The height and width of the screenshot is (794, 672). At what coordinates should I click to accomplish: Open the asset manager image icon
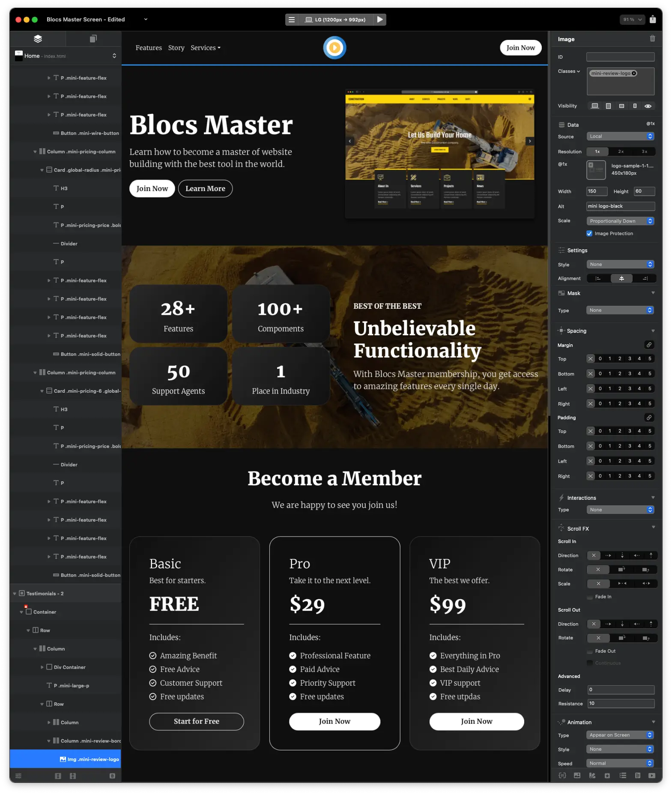tap(577, 776)
